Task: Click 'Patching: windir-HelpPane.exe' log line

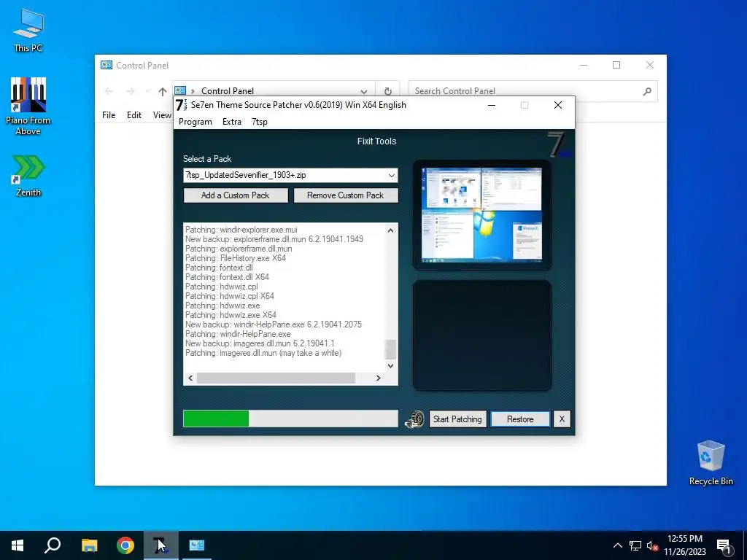Action: click(238, 334)
